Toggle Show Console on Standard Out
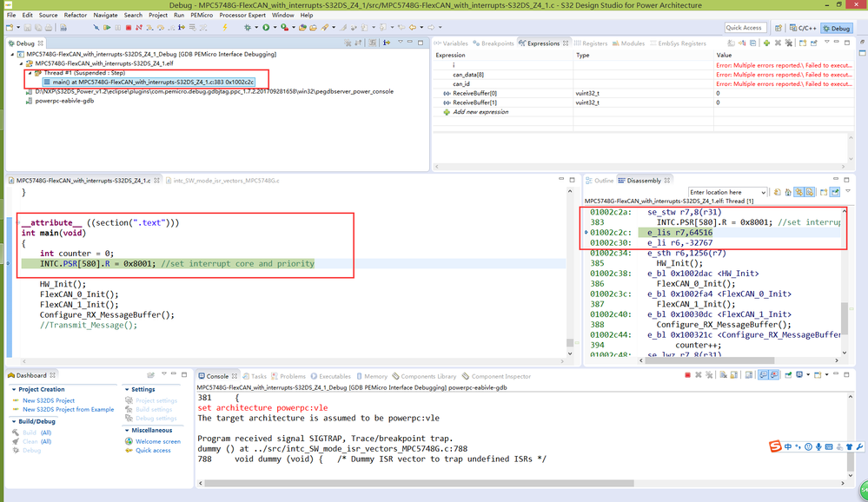The height and width of the screenshot is (502, 868). tap(764, 375)
